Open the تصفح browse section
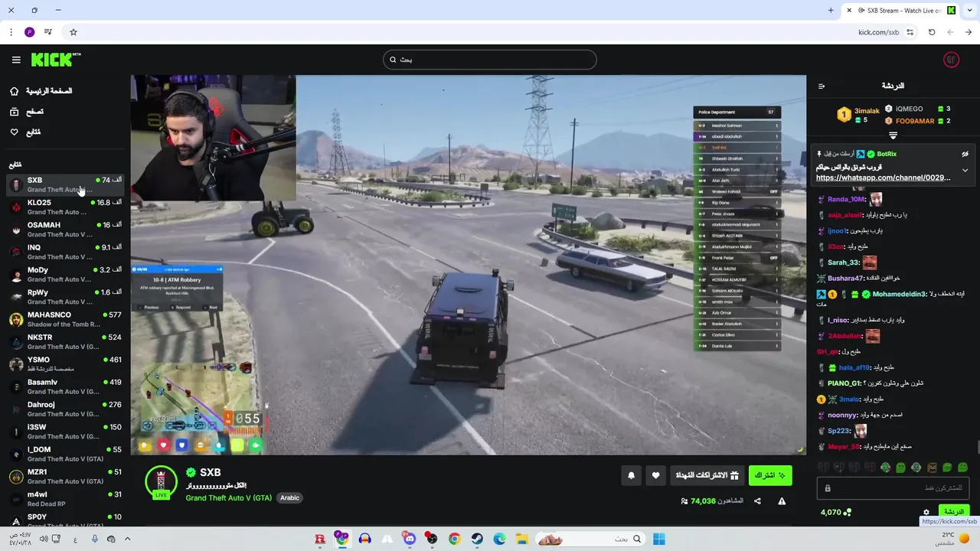The width and height of the screenshot is (980, 551). click(x=26, y=112)
